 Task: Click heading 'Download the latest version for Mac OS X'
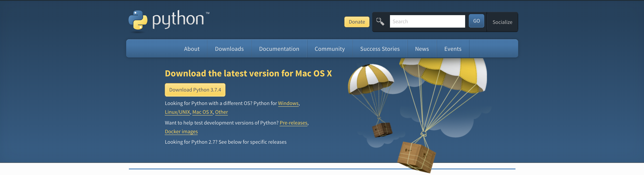pos(248,74)
